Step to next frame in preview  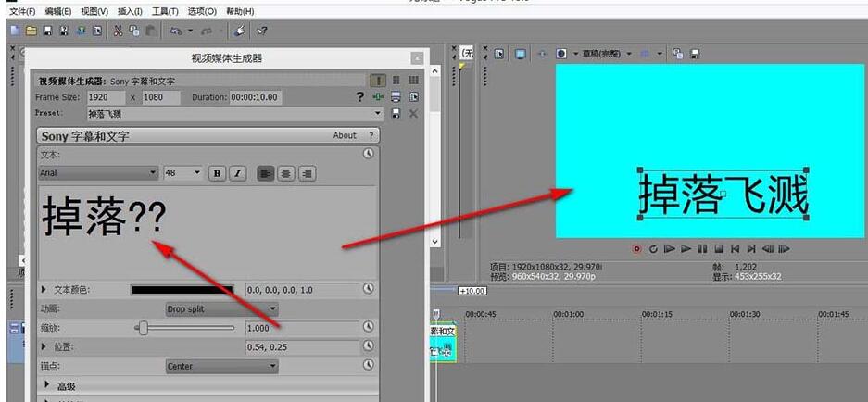pos(784,249)
